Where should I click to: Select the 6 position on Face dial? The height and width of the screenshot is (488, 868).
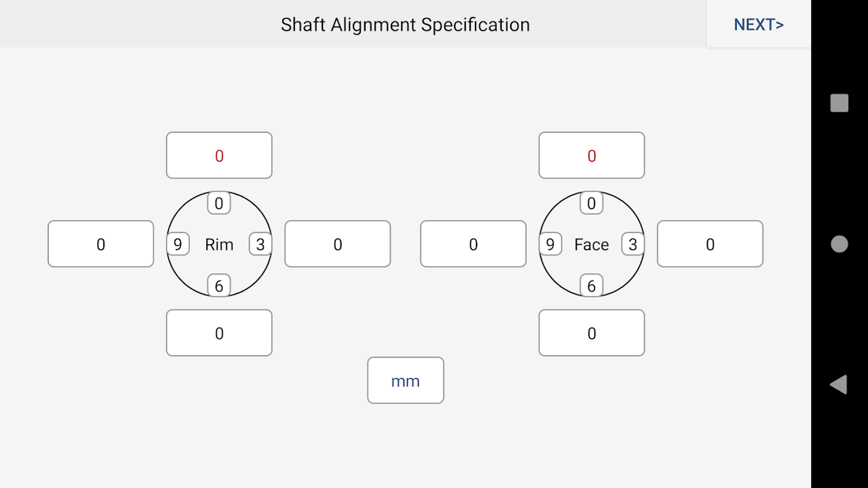point(591,285)
